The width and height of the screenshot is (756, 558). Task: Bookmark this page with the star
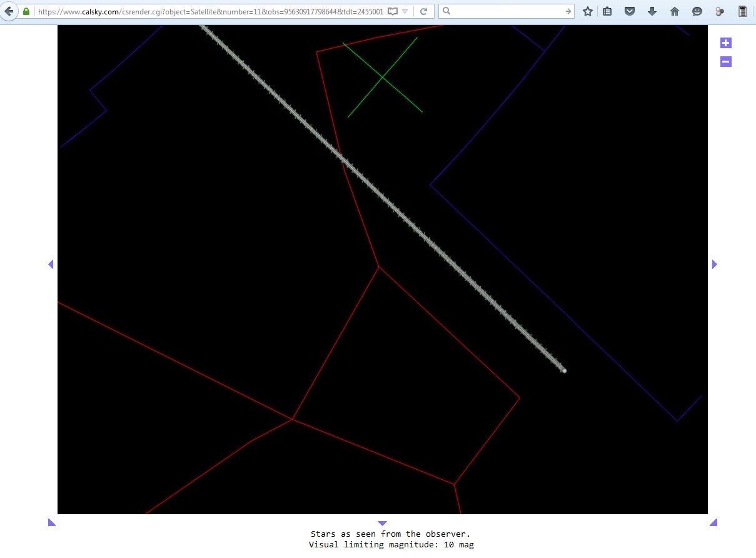pyautogui.click(x=588, y=11)
